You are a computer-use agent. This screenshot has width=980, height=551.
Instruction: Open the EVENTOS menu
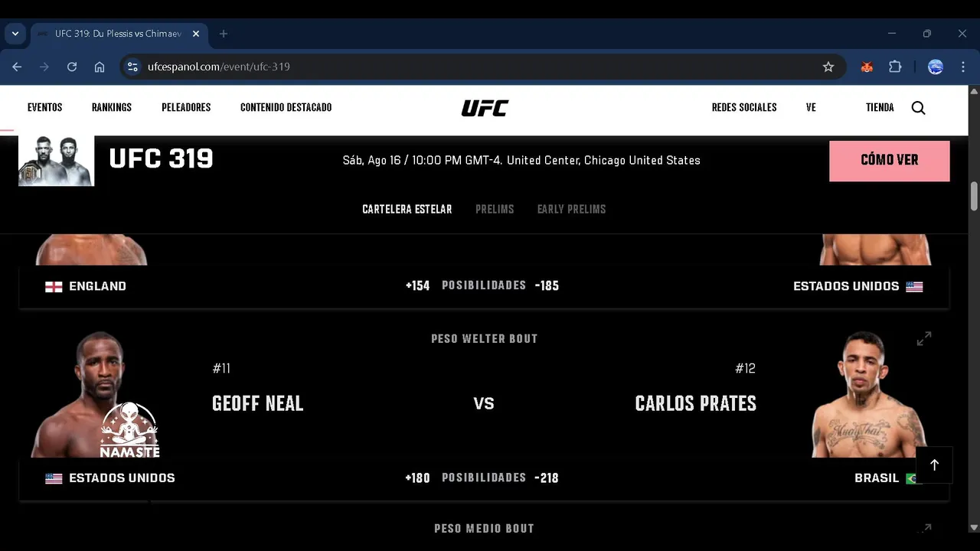pos(45,107)
